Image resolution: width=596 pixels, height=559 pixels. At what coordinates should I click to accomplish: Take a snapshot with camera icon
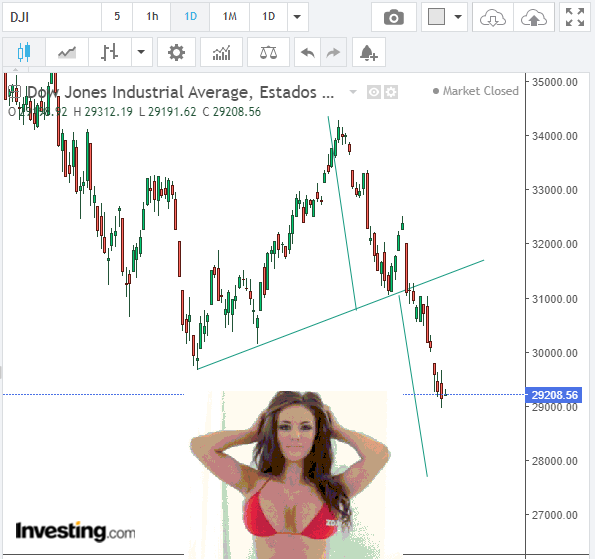[394, 17]
